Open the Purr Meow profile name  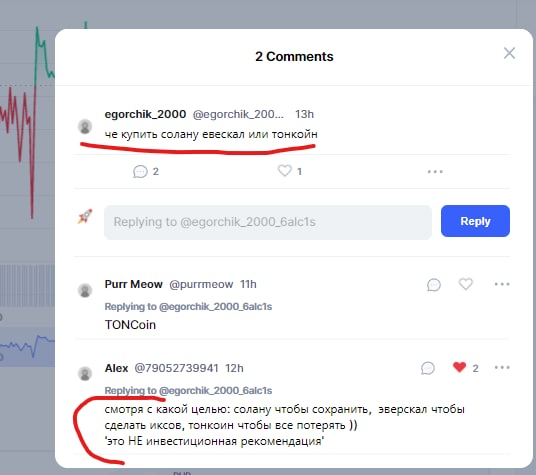134,284
